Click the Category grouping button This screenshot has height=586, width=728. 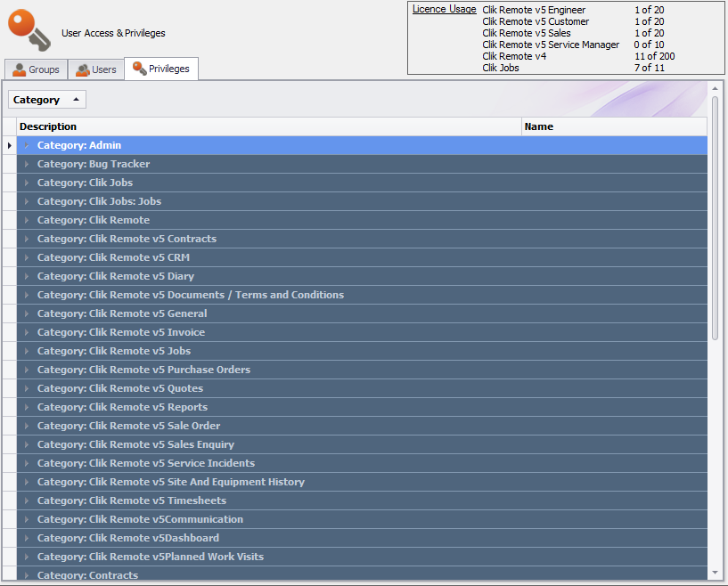[47, 100]
